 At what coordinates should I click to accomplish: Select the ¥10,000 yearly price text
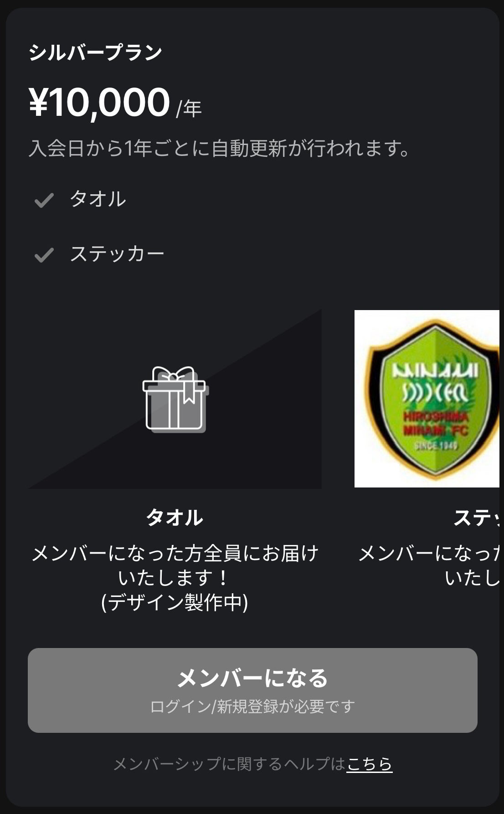(x=99, y=102)
